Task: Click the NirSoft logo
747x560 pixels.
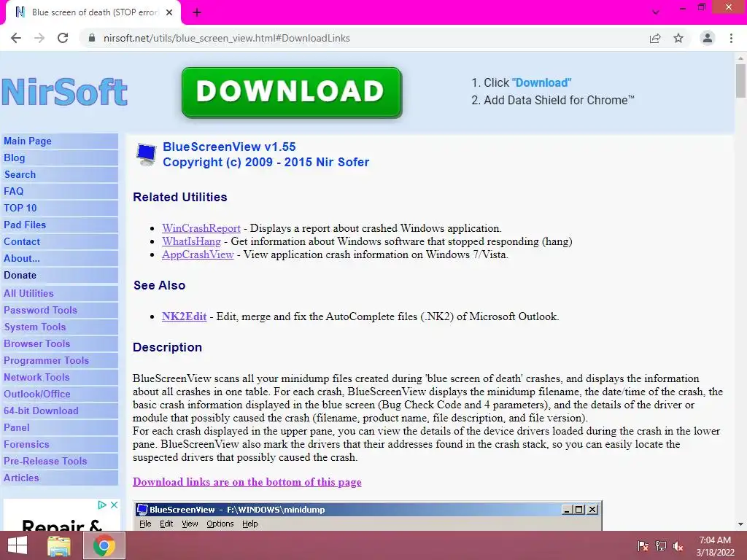Action: tap(65, 92)
